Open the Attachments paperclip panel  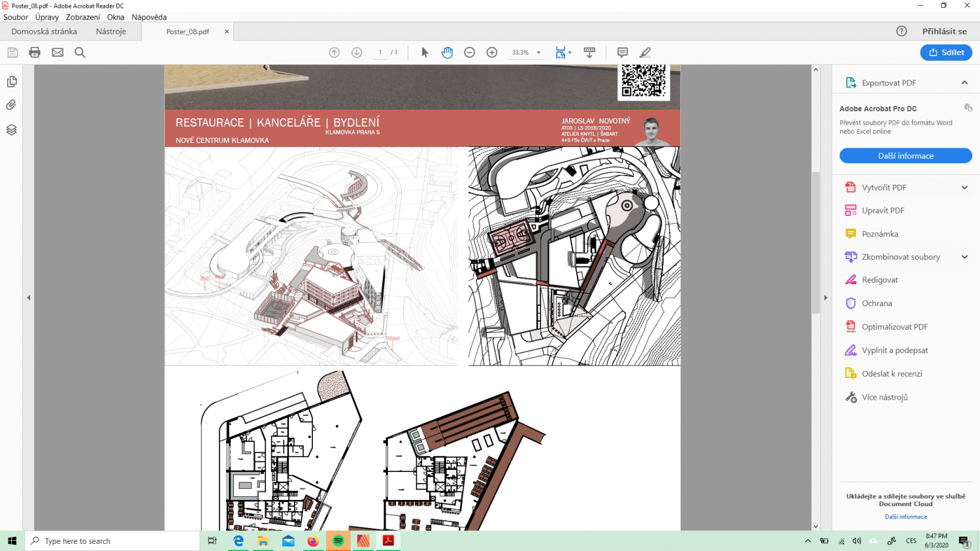point(11,105)
